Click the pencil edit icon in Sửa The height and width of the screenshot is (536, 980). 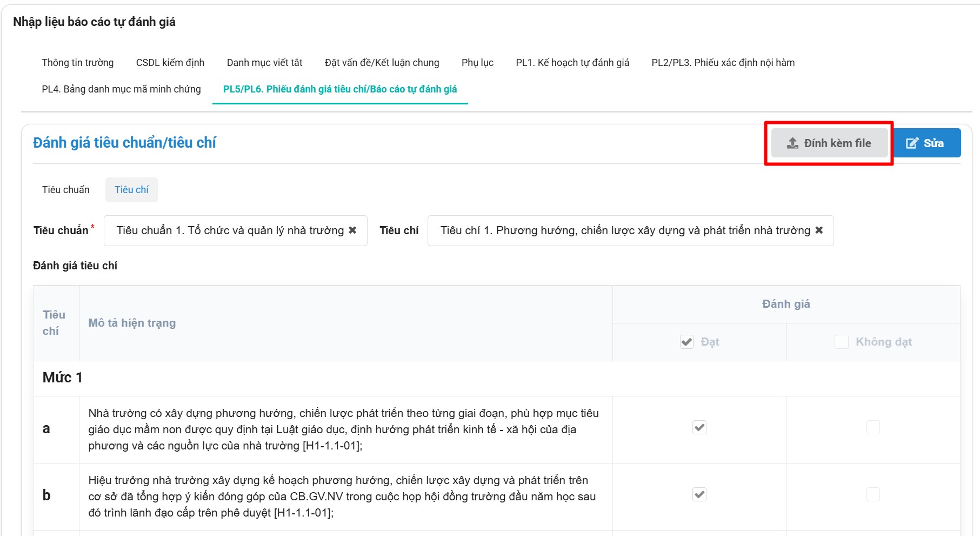click(x=912, y=143)
